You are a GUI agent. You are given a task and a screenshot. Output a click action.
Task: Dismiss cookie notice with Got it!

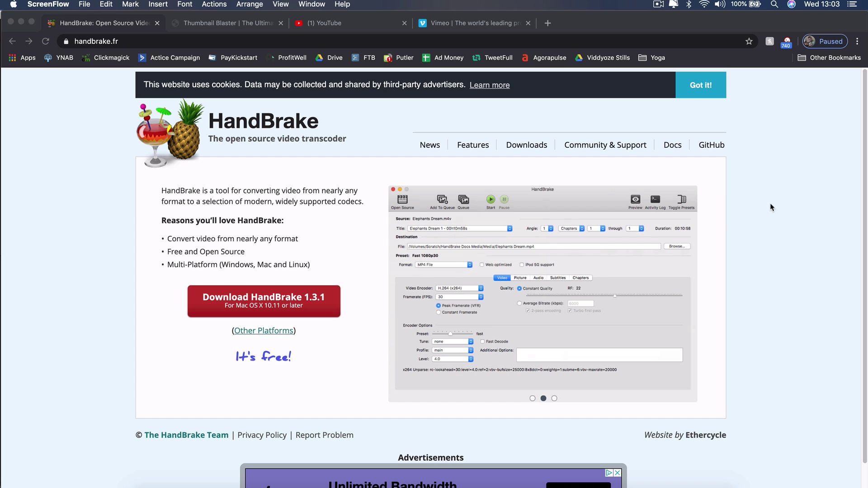click(x=701, y=85)
